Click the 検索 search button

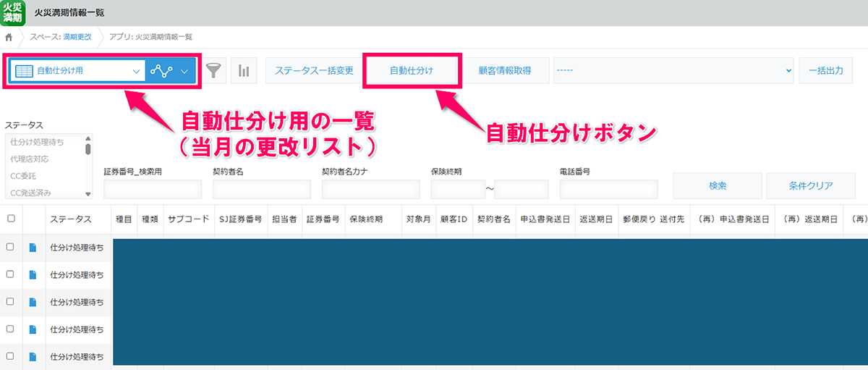717,186
